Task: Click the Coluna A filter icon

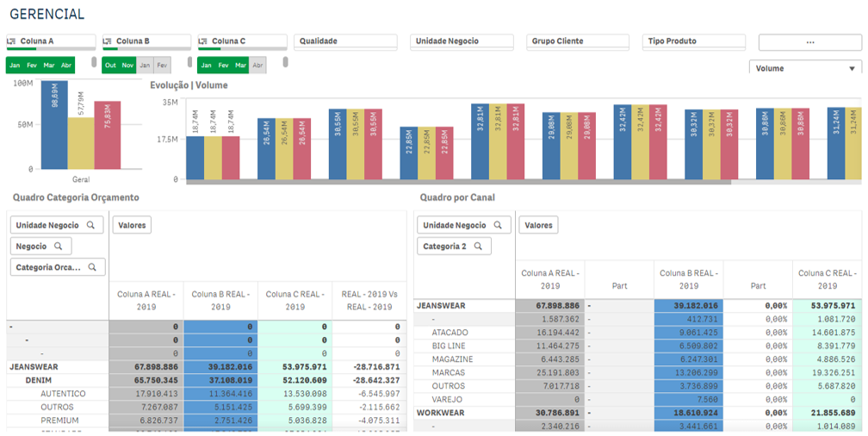Action: point(11,40)
